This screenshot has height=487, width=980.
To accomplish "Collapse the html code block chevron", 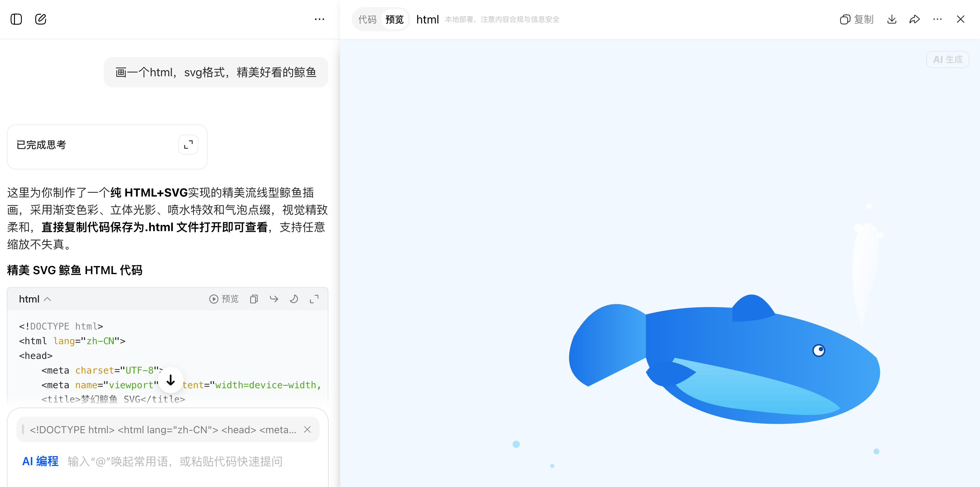I will [x=48, y=299].
